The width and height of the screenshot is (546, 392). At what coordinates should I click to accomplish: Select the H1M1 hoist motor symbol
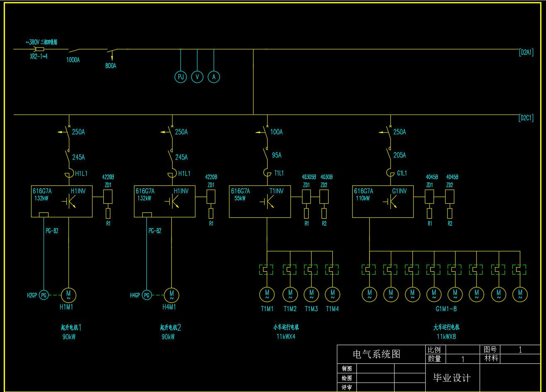tap(68, 295)
